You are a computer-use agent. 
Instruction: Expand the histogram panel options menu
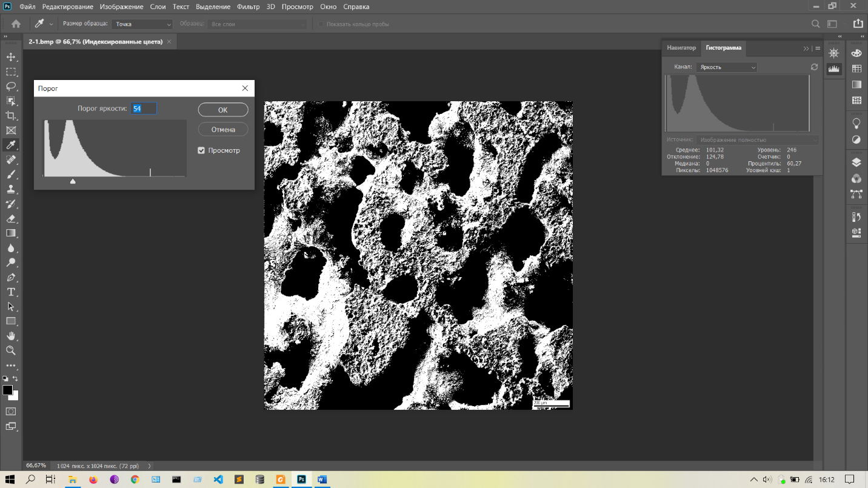pos(818,48)
